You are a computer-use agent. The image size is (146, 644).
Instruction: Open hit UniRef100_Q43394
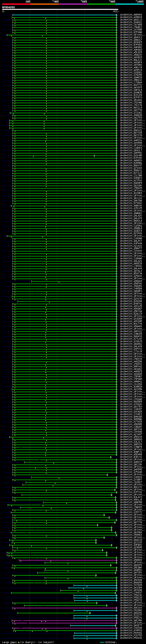(131, 588)
